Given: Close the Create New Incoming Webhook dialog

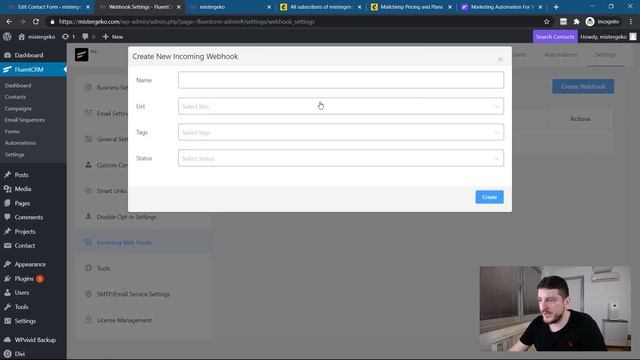Looking at the screenshot, I should (500, 60).
